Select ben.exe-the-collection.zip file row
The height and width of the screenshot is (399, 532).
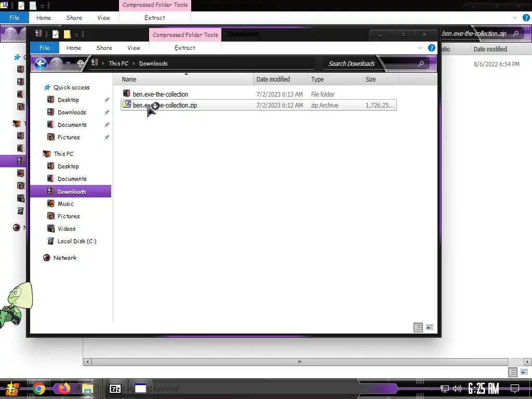[259, 105]
